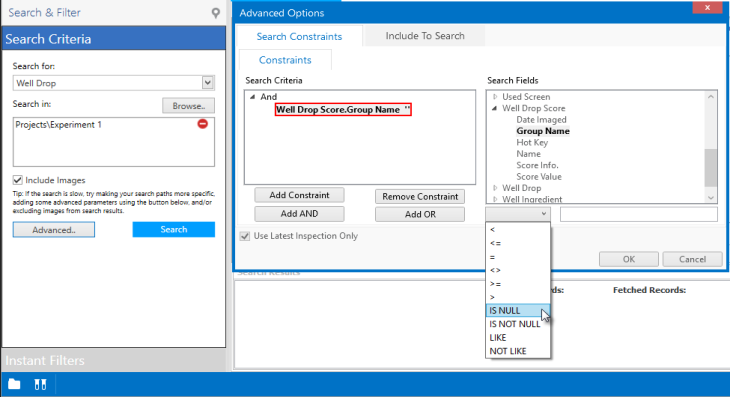Expand Used Screen in Search Fields
730x397 pixels.
coord(495,97)
